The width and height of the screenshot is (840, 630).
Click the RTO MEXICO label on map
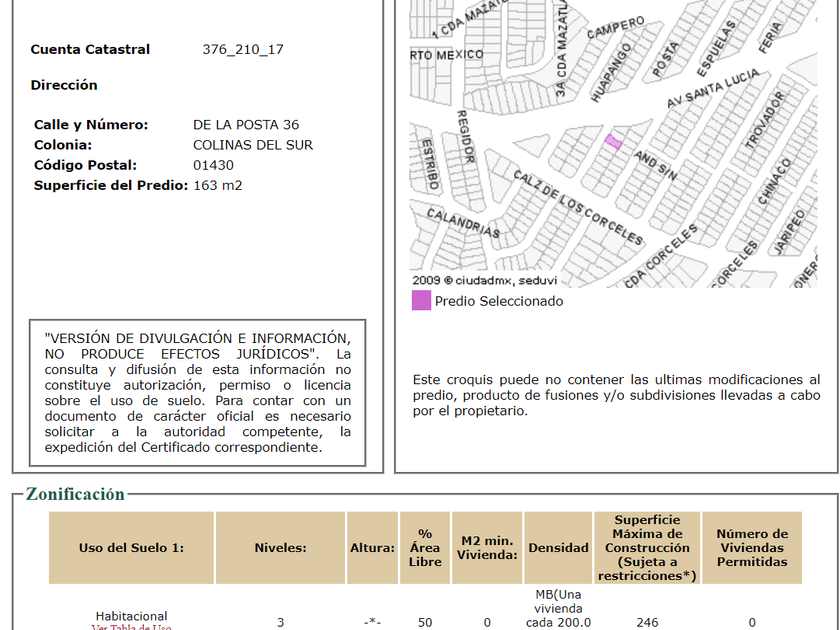[x=447, y=55]
